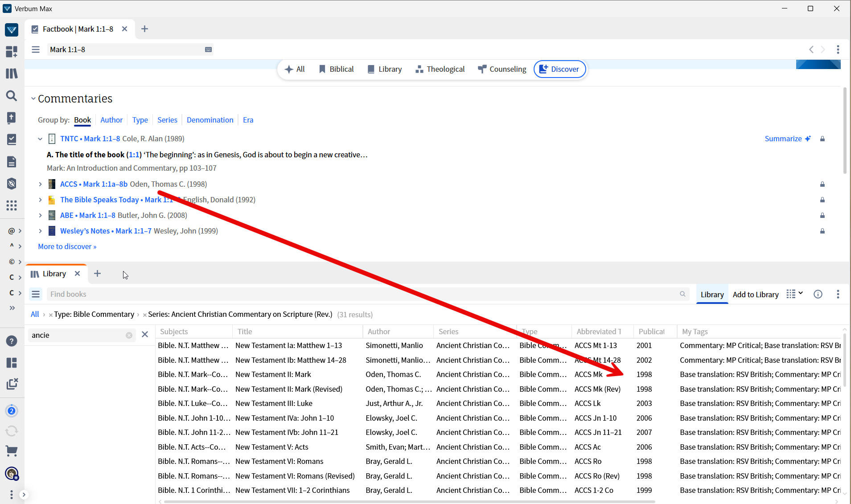Expand the Wesley's Notes entry
The width and height of the screenshot is (851, 504).
tap(40, 231)
